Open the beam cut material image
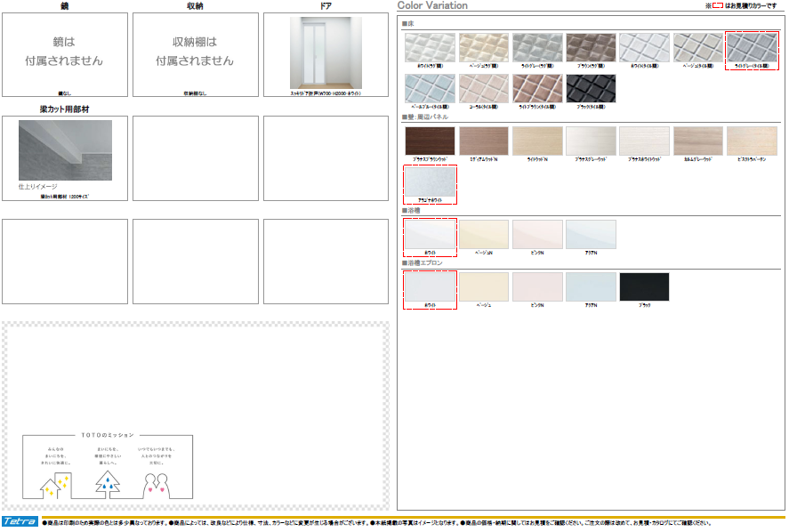The height and width of the screenshot is (532, 789). click(65, 151)
